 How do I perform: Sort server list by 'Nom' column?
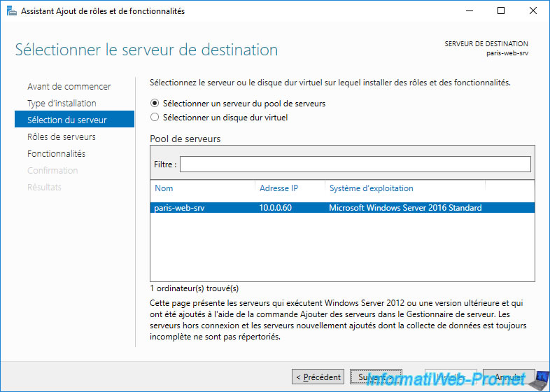tap(164, 188)
